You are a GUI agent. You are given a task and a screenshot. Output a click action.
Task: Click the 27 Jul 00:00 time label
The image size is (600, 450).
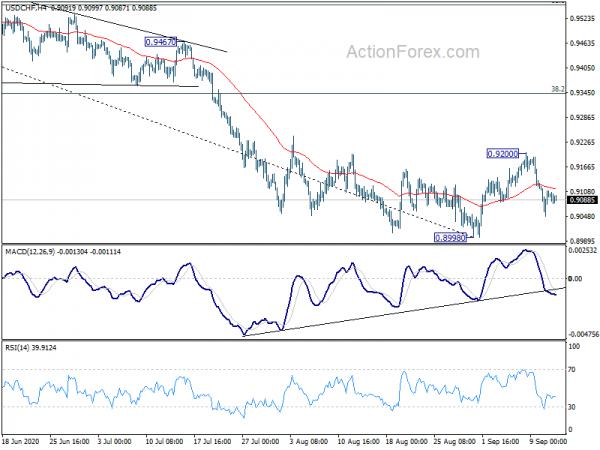coord(262,441)
